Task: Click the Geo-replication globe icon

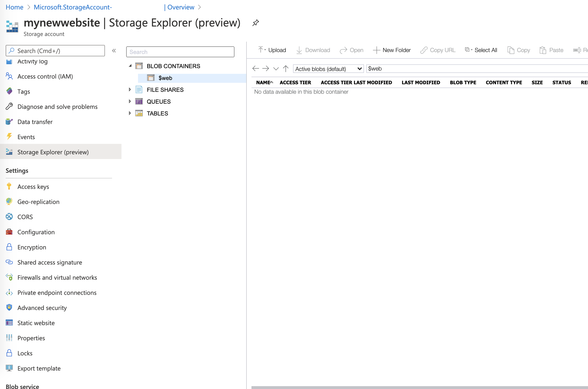Action: click(9, 201)
